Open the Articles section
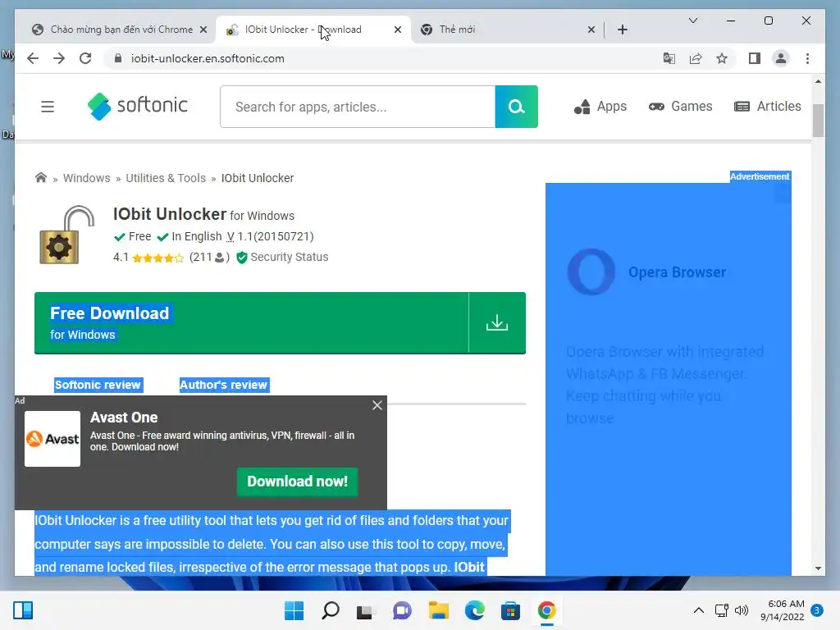 (767, 106)
